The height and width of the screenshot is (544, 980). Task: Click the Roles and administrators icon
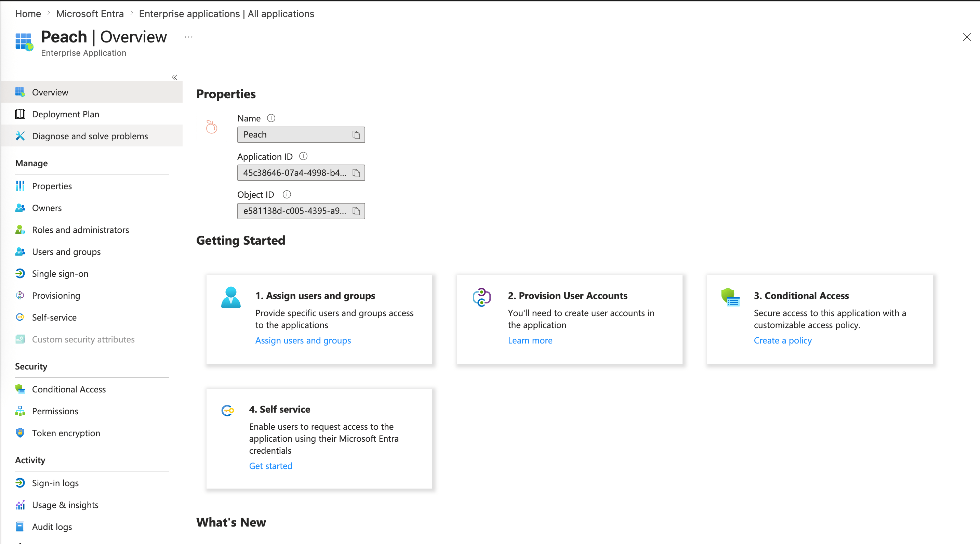pyautogui.click(x=20, y=230)
